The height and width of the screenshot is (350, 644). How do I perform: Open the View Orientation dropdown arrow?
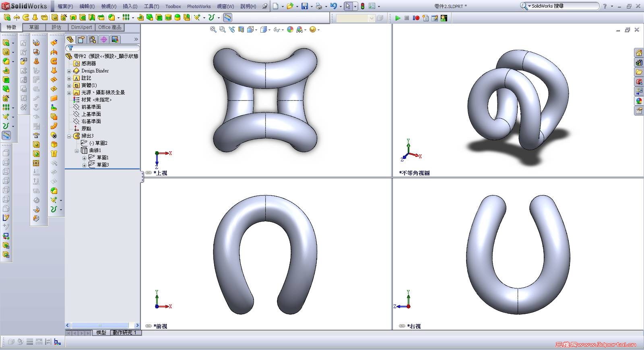(x=256, y=30)
